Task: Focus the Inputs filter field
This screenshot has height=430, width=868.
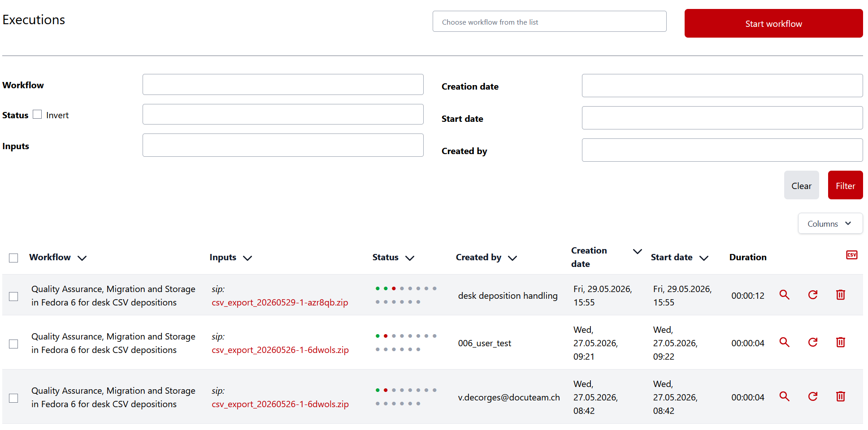Action: [x=283, y=145]
